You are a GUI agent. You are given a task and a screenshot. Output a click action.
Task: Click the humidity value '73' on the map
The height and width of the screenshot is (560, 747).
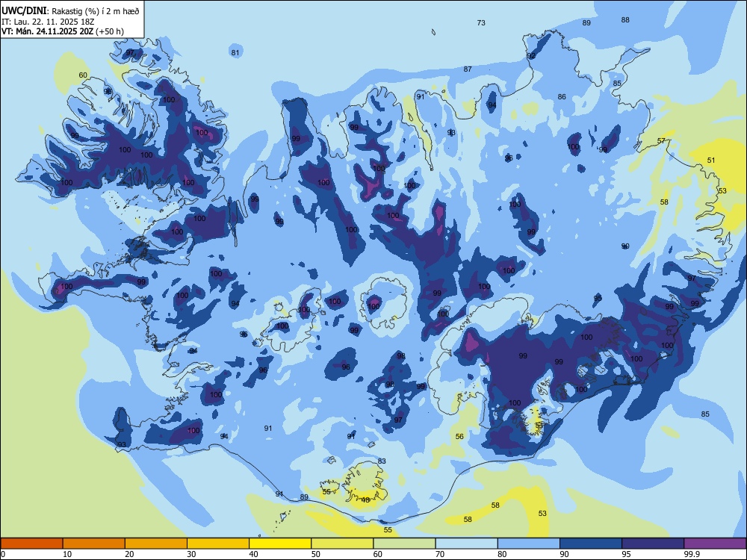481,22
